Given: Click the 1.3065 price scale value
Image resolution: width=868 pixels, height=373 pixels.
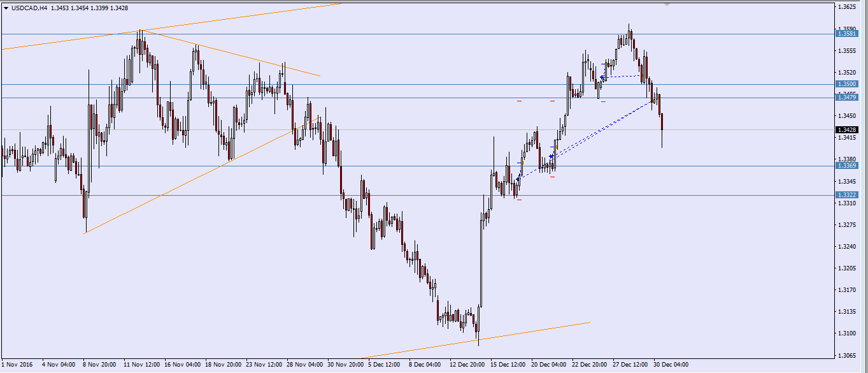Looking at the screenshot, I should [847, 355].
